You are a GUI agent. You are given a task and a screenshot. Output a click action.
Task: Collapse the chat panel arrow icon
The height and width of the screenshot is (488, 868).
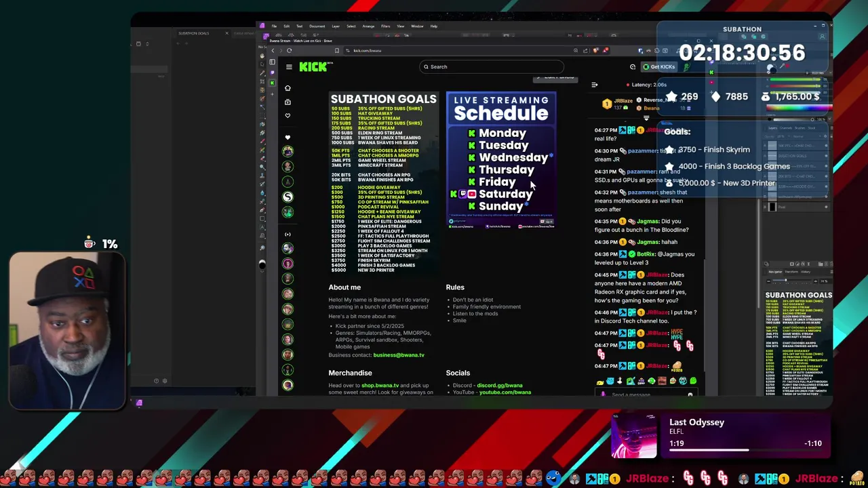[595, 85]
